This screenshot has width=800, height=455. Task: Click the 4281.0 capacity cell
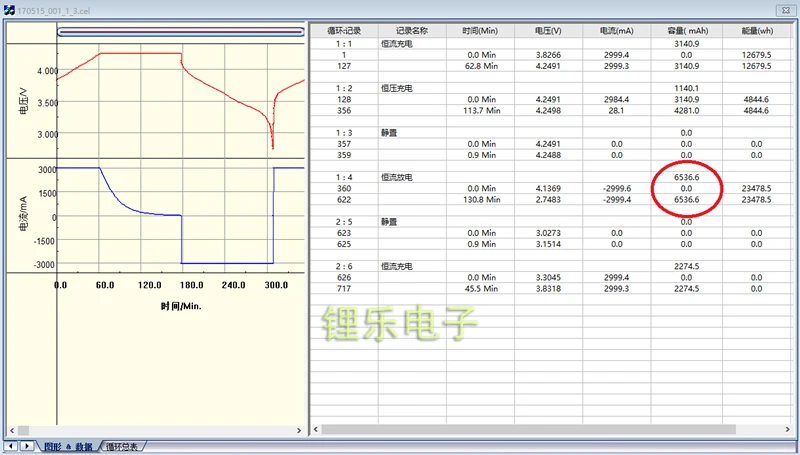687,111
